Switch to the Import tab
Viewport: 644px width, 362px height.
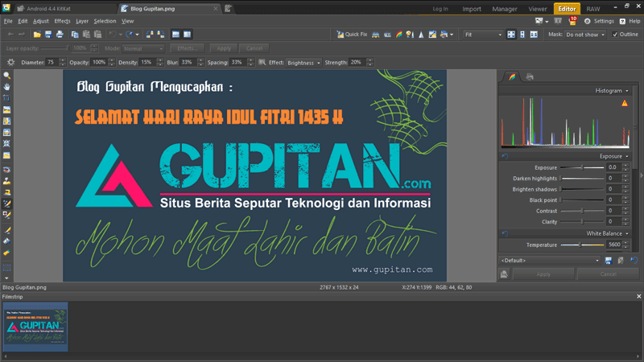(x=472, y=9)
